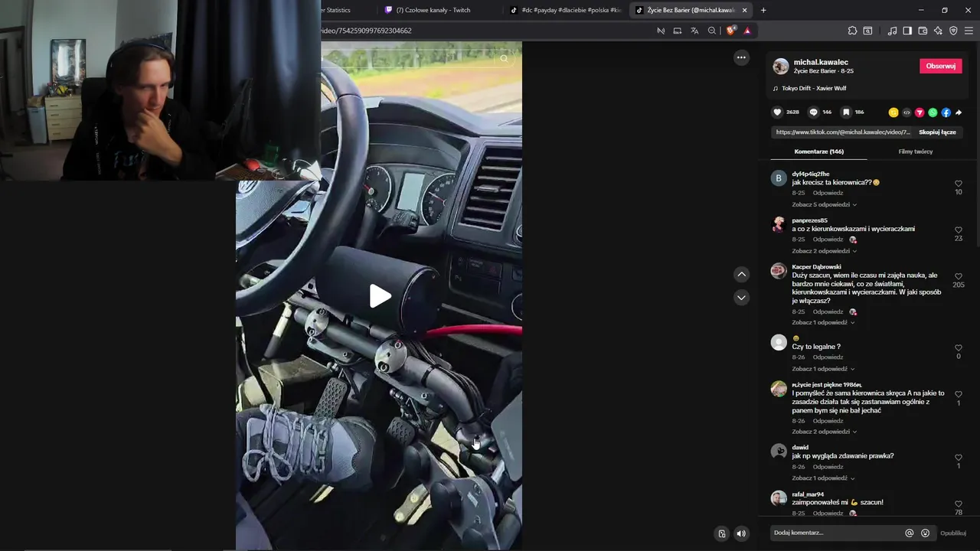Insert a mention with the @ icon

tap(909, 533)
